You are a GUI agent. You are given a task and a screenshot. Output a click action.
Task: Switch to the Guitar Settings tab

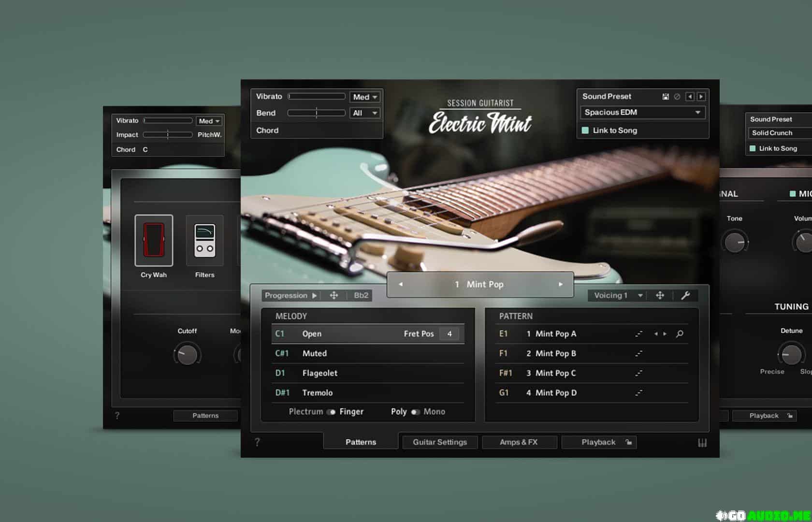tap(440, 442)
